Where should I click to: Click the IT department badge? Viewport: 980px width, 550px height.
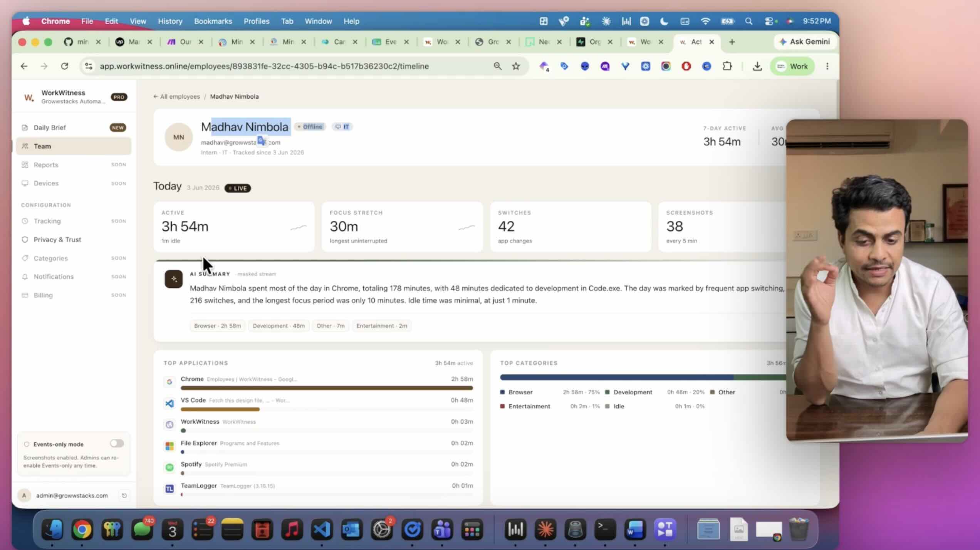point(342,127)
